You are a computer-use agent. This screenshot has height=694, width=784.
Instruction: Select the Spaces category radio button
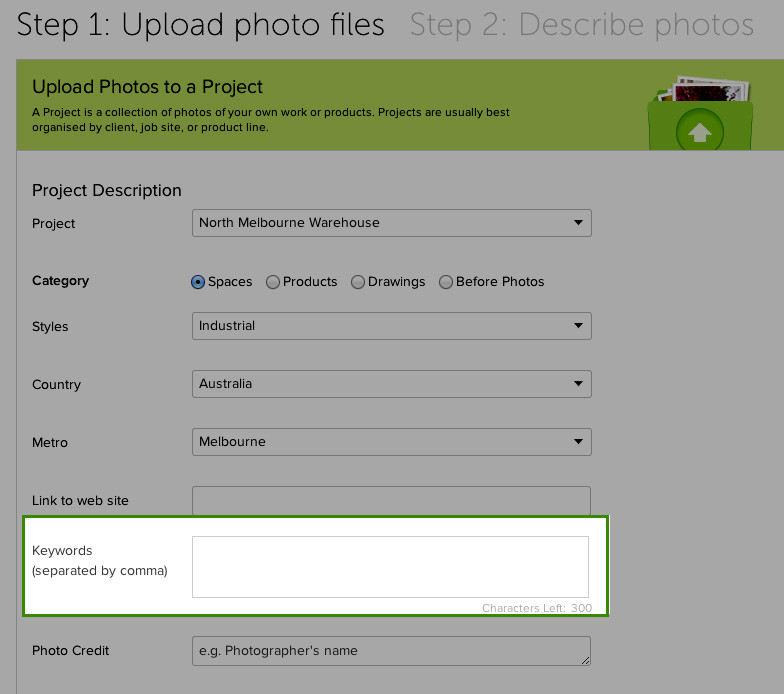(198, 282)
